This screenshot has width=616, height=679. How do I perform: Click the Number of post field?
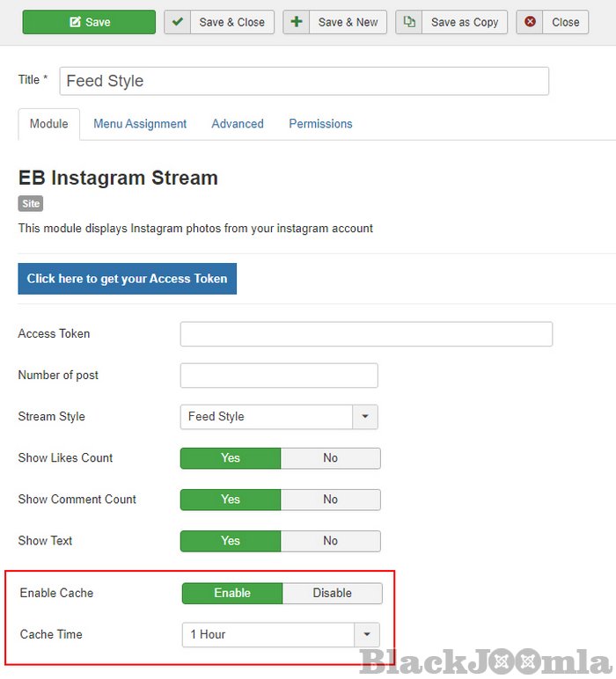click(279, 376)
